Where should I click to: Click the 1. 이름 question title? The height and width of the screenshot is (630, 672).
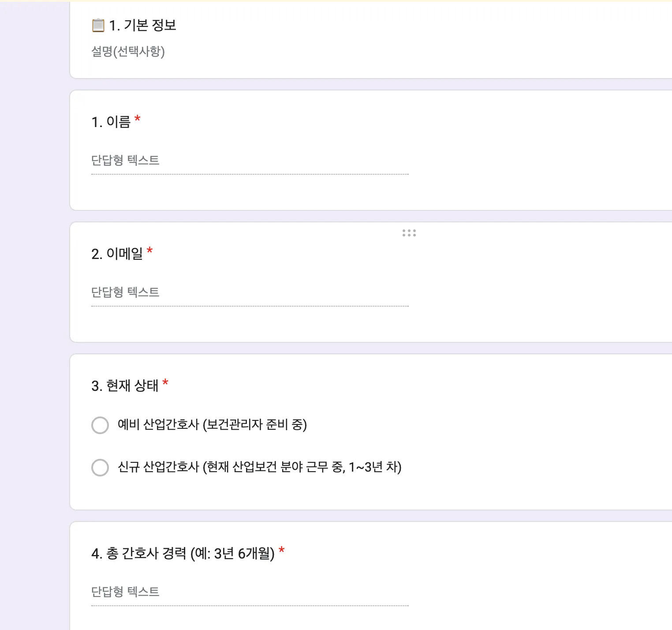[x=111, y=122]
